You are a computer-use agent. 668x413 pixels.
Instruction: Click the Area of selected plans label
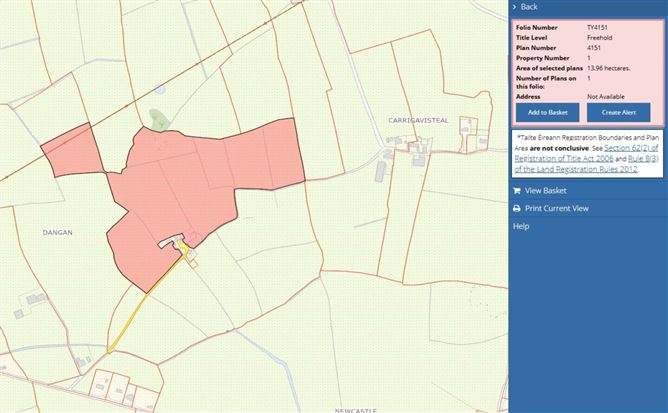[549, 68]
